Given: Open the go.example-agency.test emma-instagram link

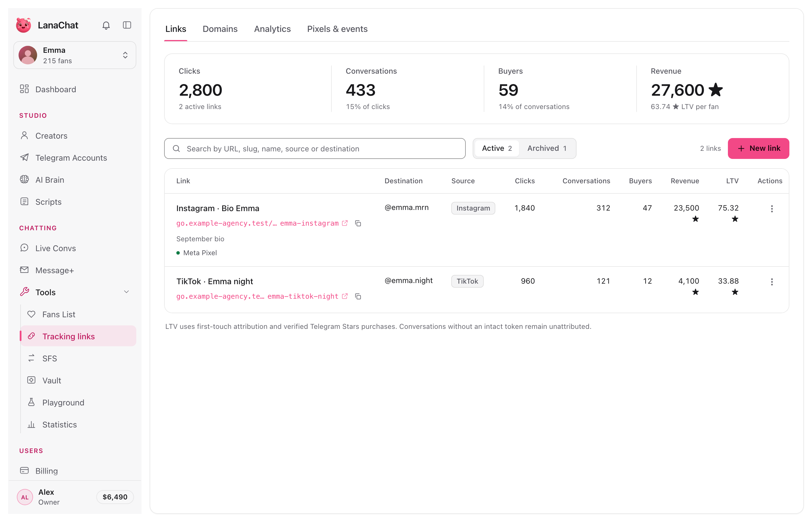Looking at the screenshot, I should [262, 223].
